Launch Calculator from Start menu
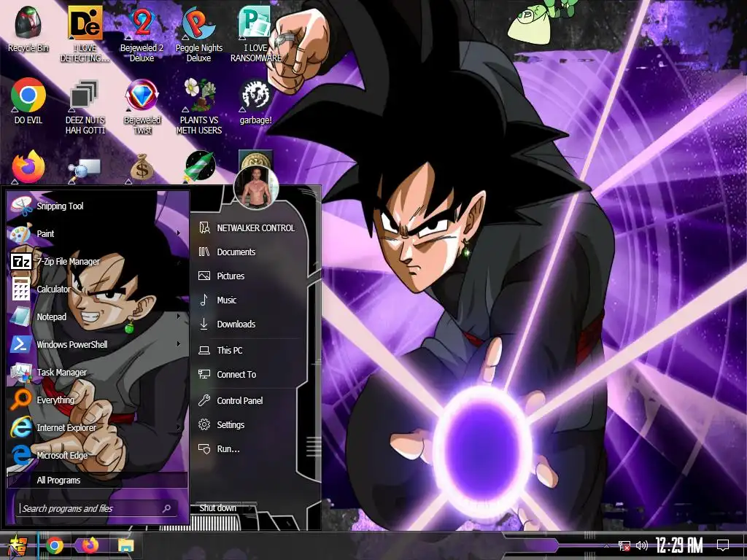747x560 pixels. [x=98, y=289]
